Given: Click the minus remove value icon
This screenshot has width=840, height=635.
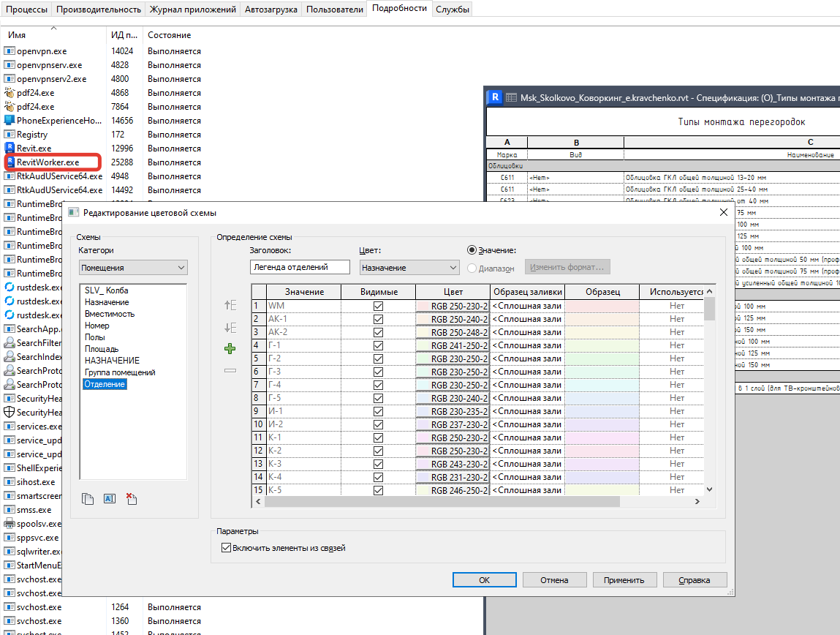Looking at the screenshot, I should click(230, 370).
